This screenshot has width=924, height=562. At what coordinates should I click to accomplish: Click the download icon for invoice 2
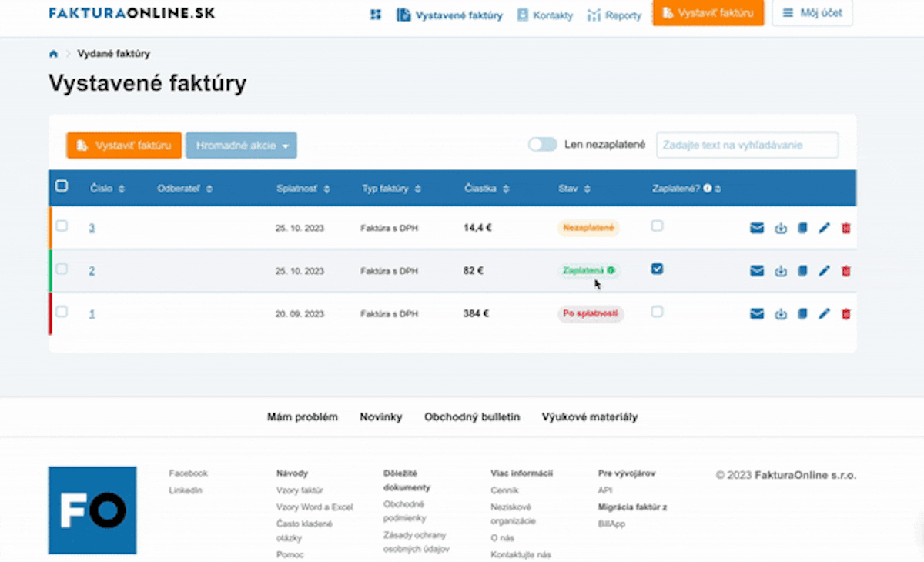[781, 271]
